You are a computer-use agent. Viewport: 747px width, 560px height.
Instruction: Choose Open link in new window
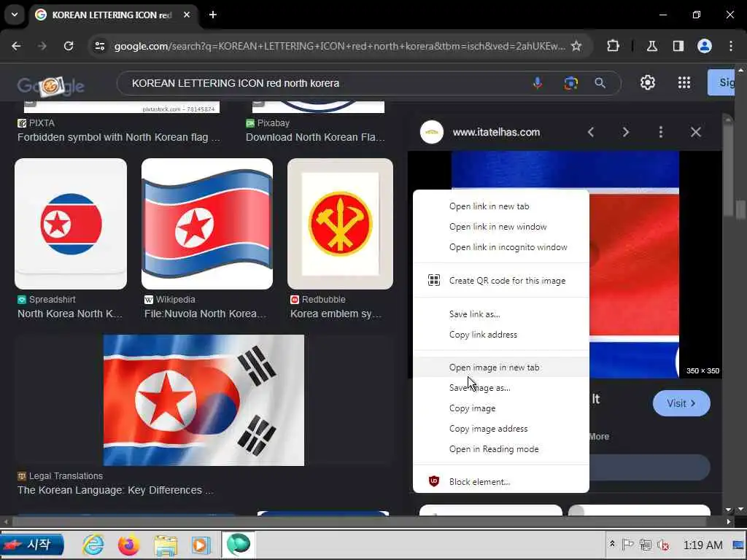point(501,227)
